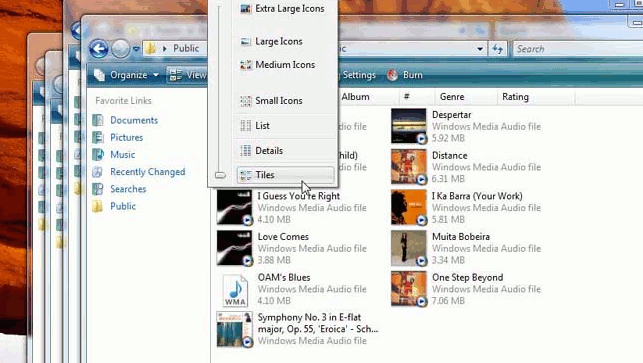The width and height of the screenshot is (643, 363).
Task: Click the Views toolbar button
Action: pyautogui.click(x=188, y=75)
